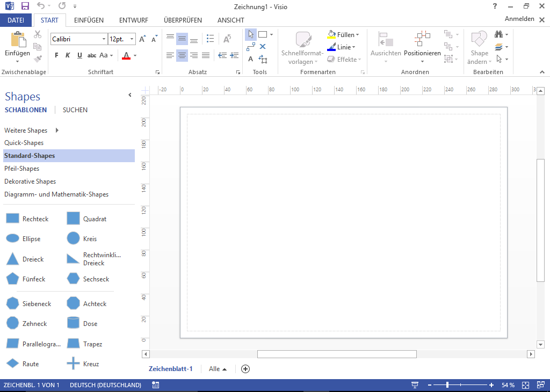Open the Ausrichten alignment tool
550x392 pixels.
coord(386,41)
